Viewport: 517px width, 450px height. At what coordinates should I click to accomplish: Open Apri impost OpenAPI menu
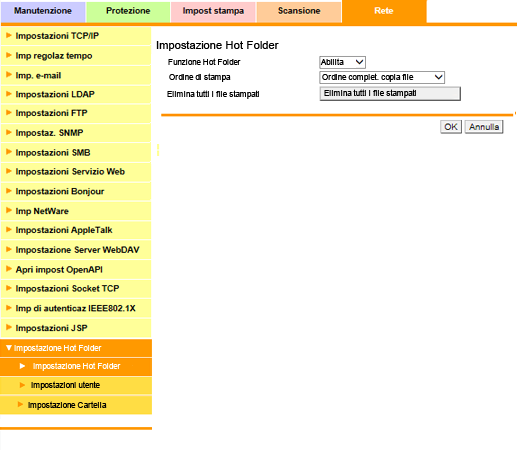76,270
